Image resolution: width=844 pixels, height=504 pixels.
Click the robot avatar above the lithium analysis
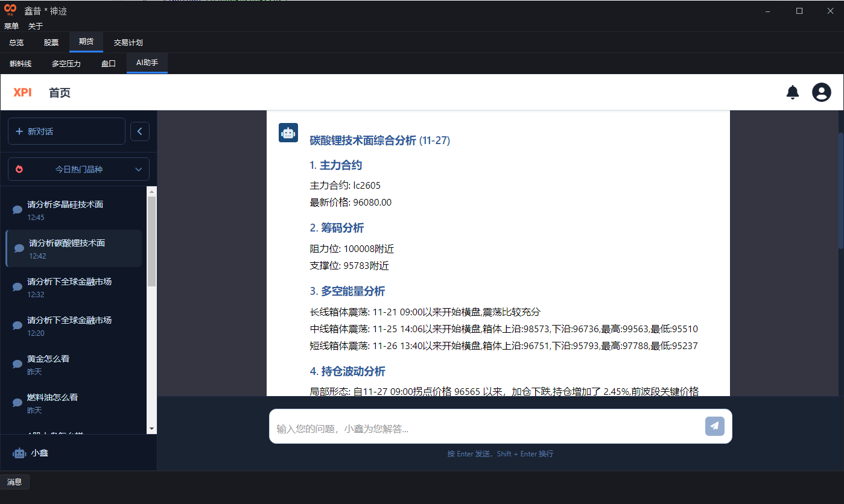click(x=288, y=133)
